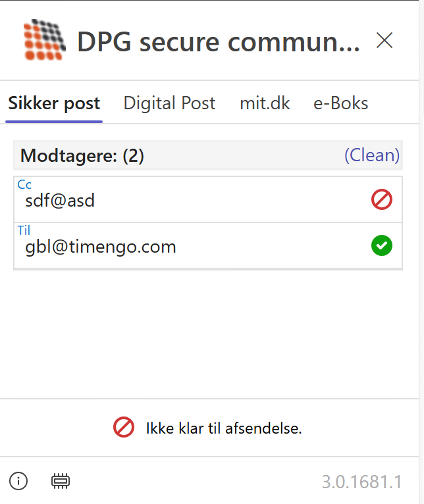This screenshot has width=424, height=504.
Task: Select the mit.dk tab
Action: pyautogui.click(x=265, y=103)
